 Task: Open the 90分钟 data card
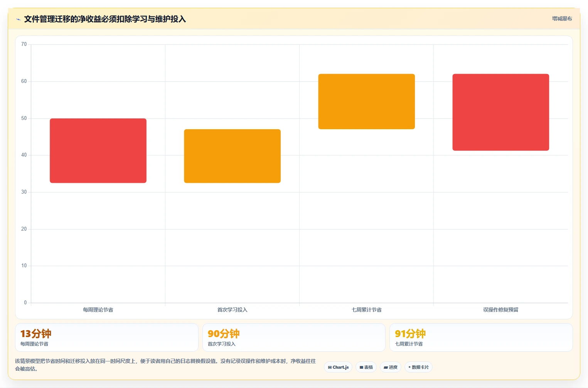(x=294, y=337)
